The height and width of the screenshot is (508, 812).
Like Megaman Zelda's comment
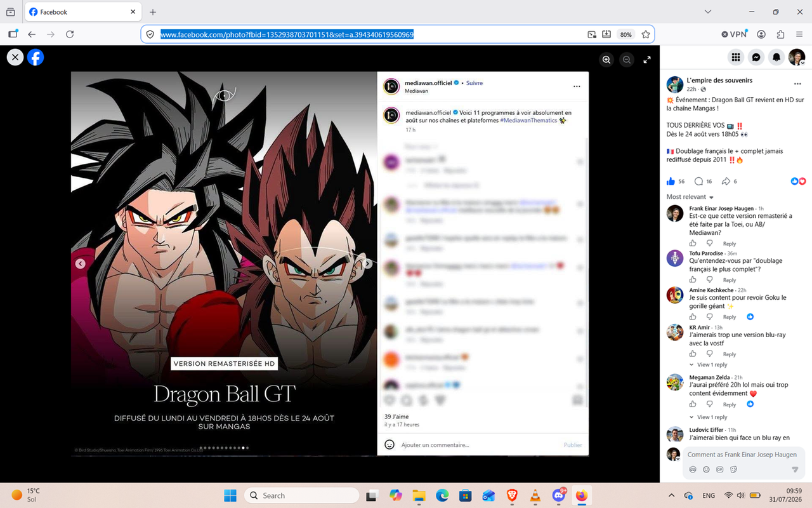click(693, 404)
